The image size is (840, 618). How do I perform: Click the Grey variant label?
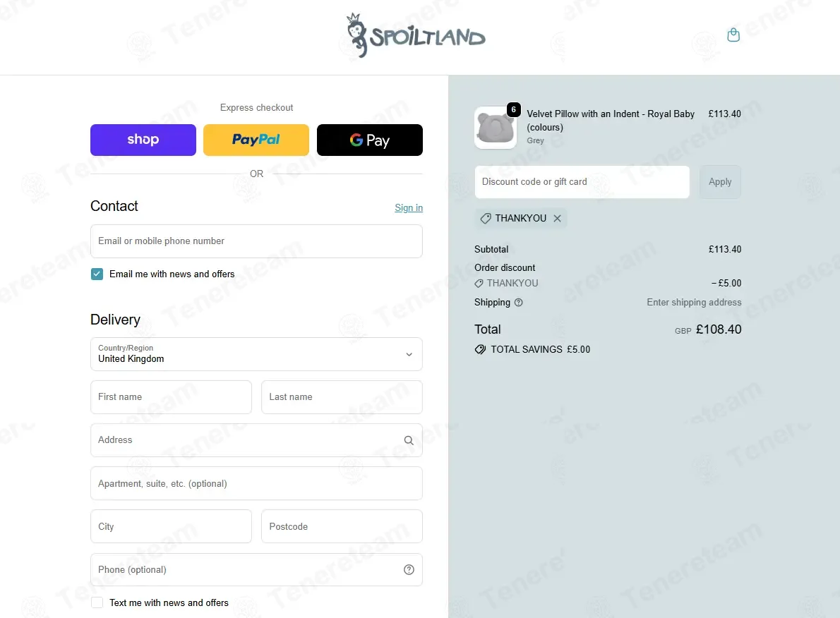[x=535, y=141]
